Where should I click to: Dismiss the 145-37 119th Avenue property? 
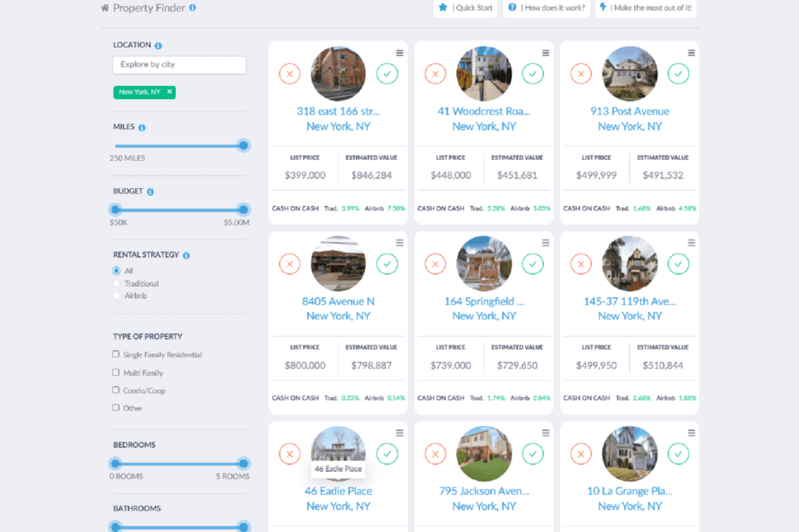point(581,264)
